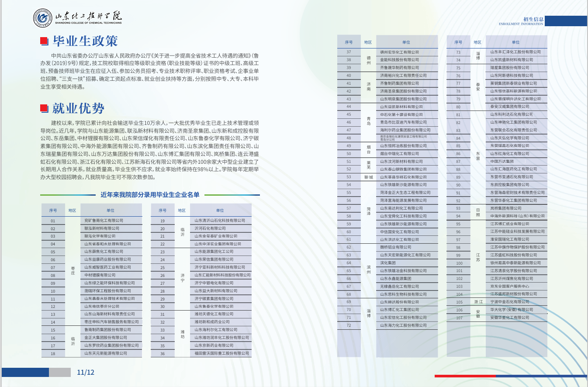588x387 pixels.
Task: Click the 就业优势 heading
Action: (79, 108)
